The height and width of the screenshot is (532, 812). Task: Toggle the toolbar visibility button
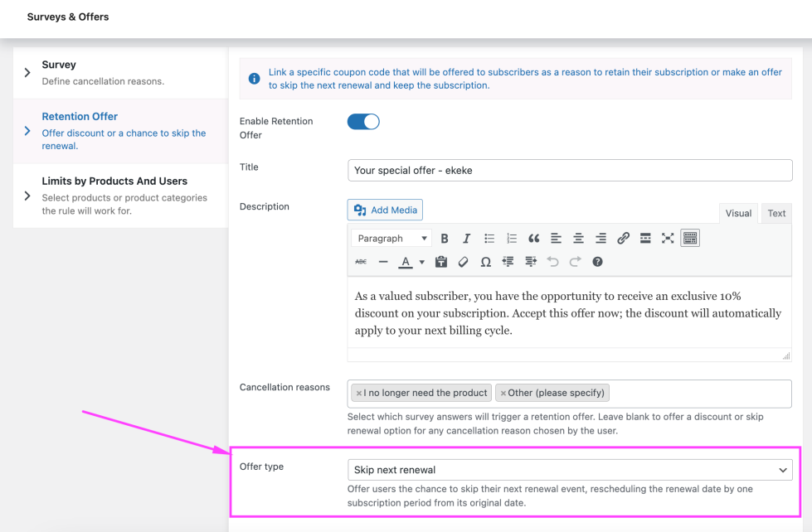point(690,239)
